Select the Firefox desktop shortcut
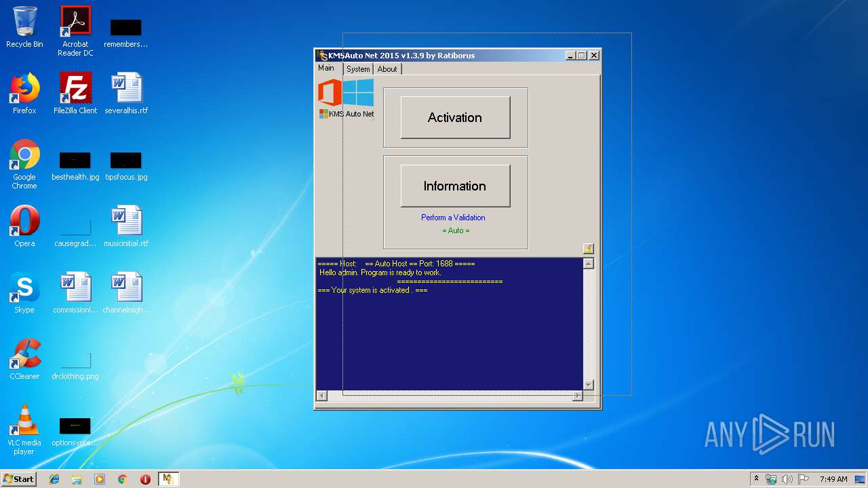Viewport: 868px width, 488px height. click(x=24, y=94)
